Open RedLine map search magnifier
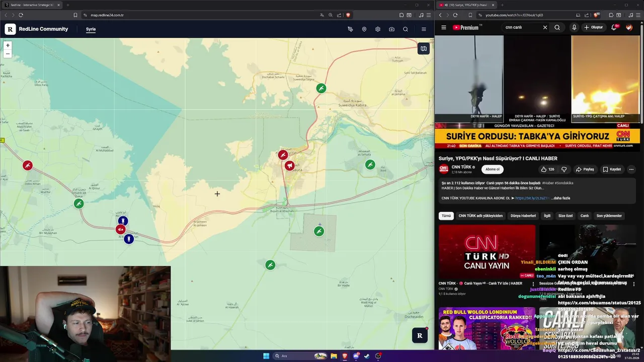 pyautogui.click(x=406, y=29)
